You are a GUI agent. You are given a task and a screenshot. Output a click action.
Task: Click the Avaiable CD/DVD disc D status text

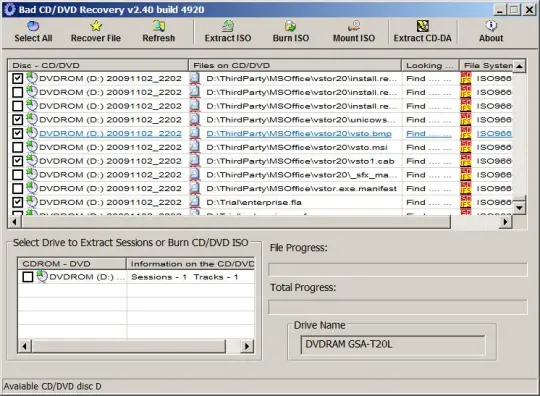tap(52, 387)
